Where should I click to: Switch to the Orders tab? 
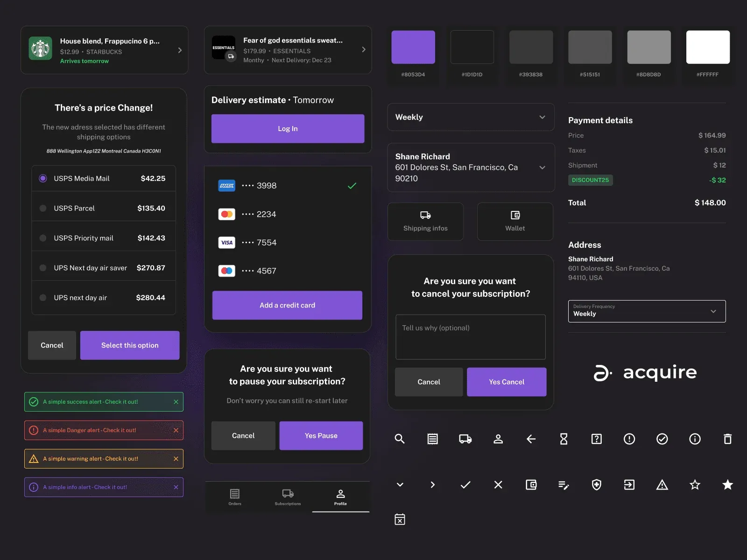pyautogui.click(x=235, y=497)
